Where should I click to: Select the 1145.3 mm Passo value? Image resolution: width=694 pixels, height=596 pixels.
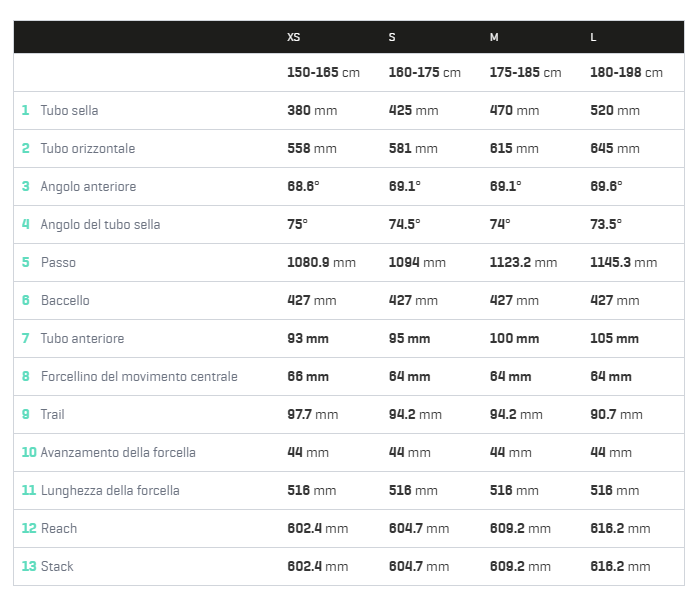click(623, 262)
